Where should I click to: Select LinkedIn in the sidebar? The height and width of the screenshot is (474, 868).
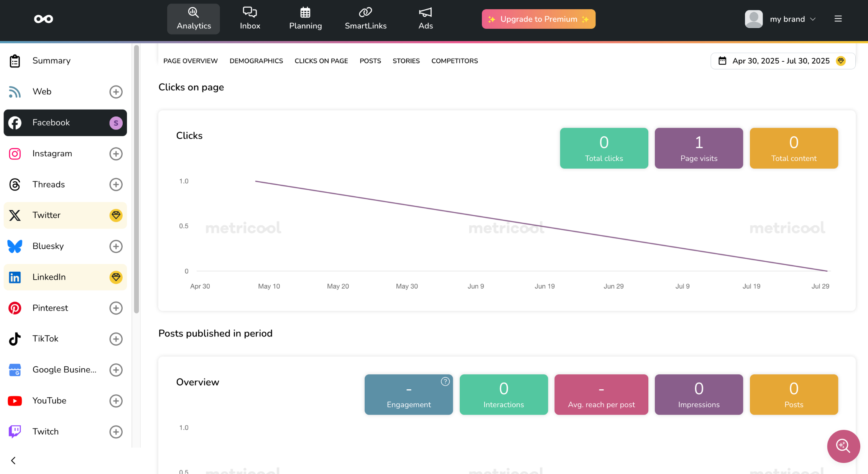coord(65,277)
